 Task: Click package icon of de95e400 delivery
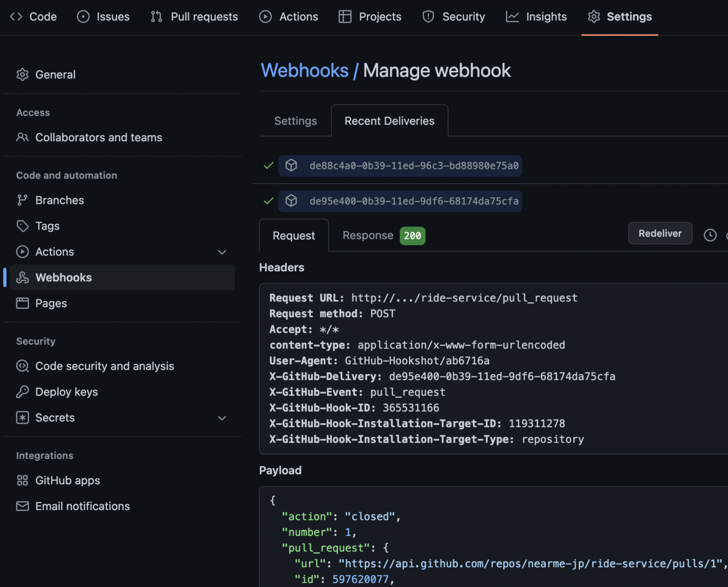(x=291, y=201)
